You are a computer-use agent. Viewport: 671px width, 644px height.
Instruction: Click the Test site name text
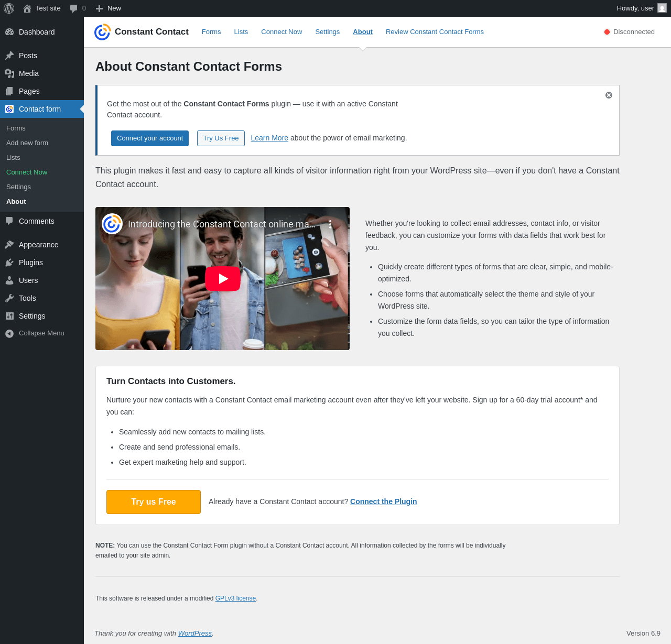[48, 8]
